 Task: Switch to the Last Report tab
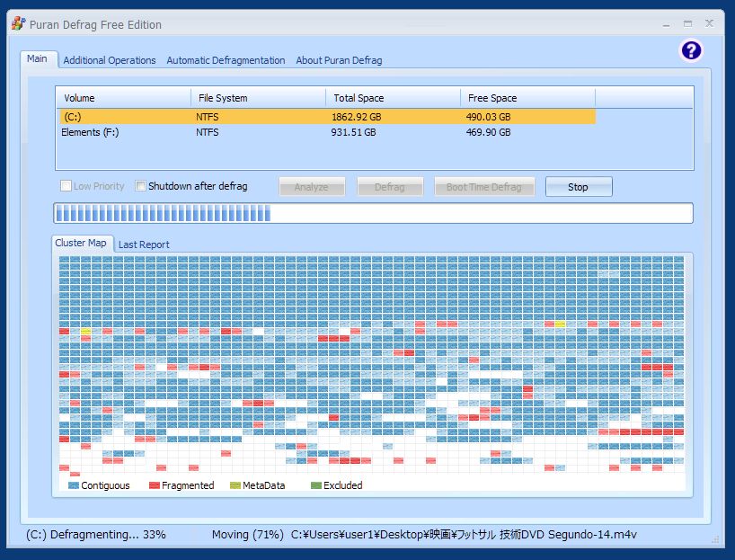click(144, 244)
